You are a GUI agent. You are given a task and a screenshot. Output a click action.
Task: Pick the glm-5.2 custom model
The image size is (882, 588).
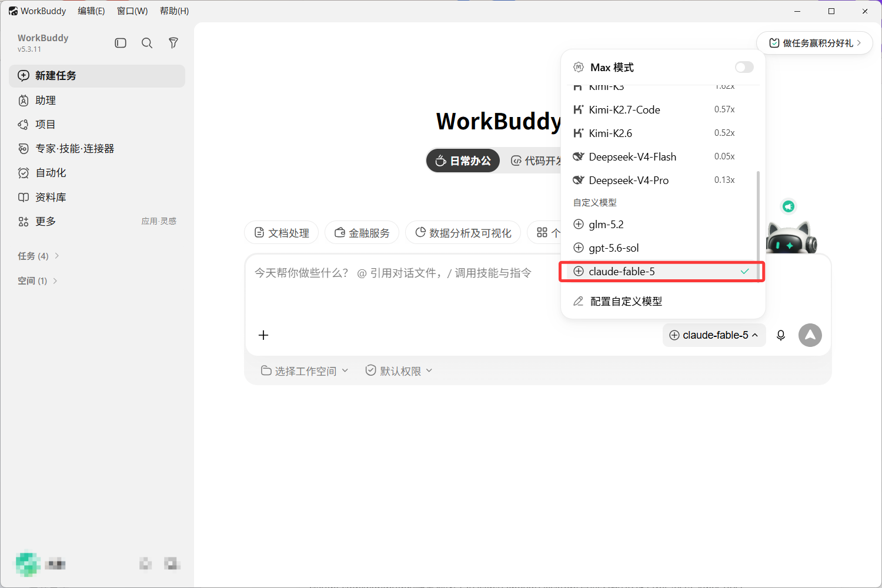coord(661,225)
